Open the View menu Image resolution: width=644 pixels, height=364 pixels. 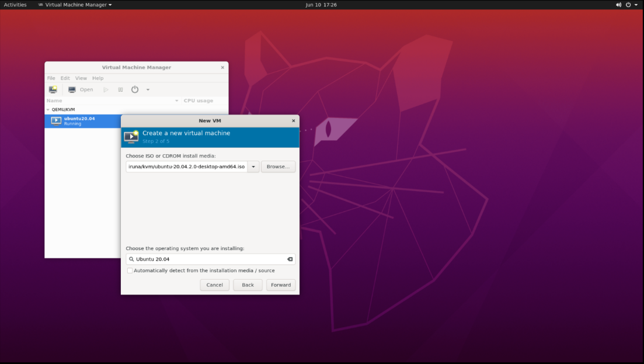81,78
